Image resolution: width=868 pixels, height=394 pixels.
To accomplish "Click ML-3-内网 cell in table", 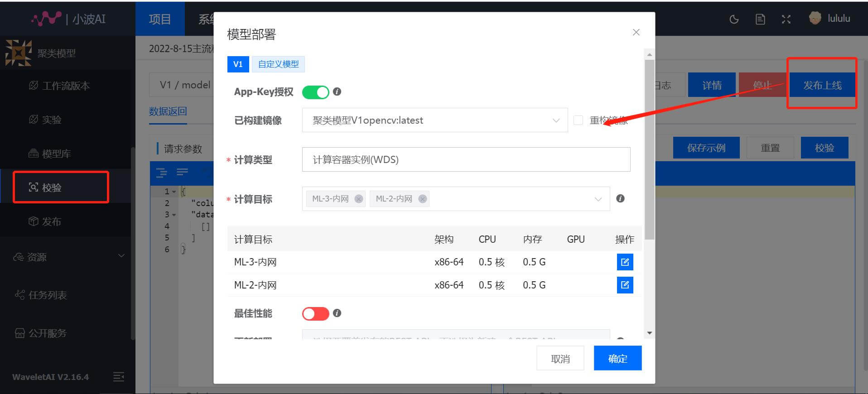I will click(x=255, y=262).
